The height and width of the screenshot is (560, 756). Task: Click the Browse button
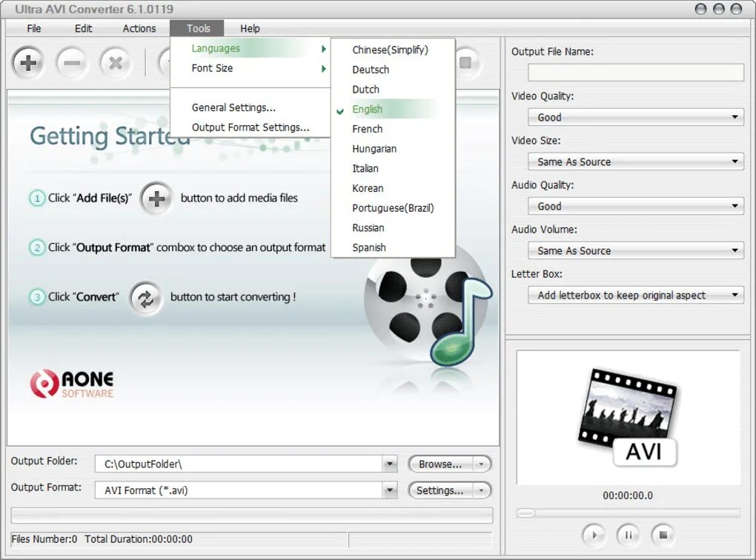pyautogui.click(x=440, y=464)
